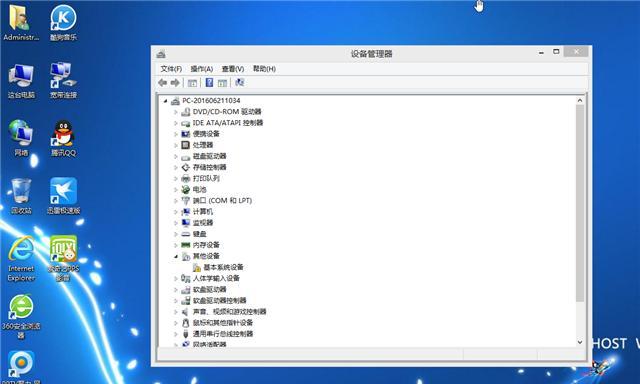640x384 pixels.
Task: Click the Forward arrow toolbar icon
Action: [x=175, y=83]
